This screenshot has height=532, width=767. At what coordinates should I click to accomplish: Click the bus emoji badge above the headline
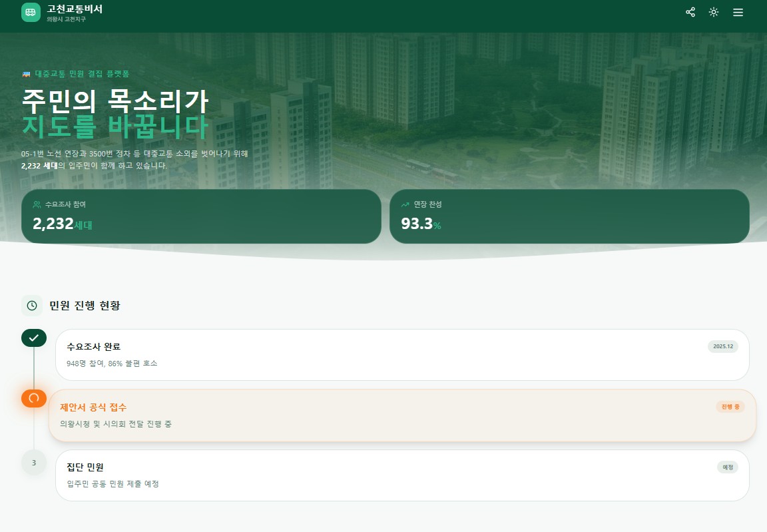click(x=27, y=75)
